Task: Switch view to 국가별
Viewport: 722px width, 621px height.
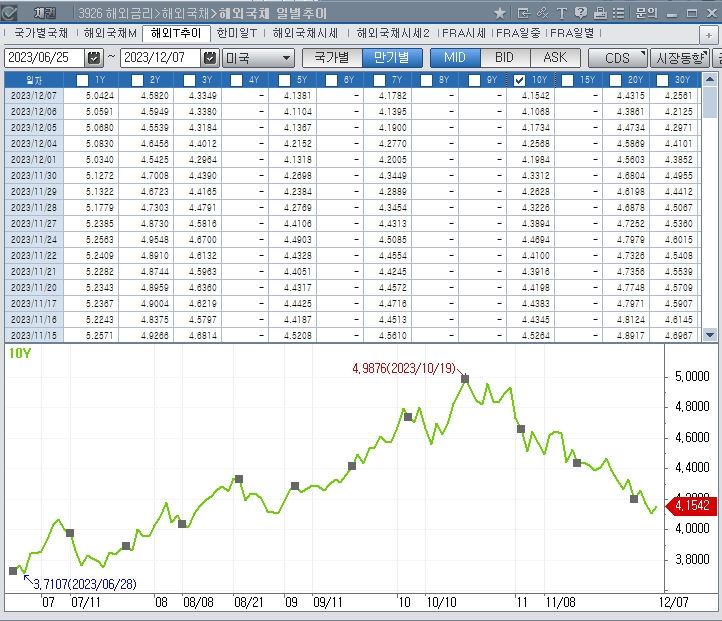Action: click(331, 57)
